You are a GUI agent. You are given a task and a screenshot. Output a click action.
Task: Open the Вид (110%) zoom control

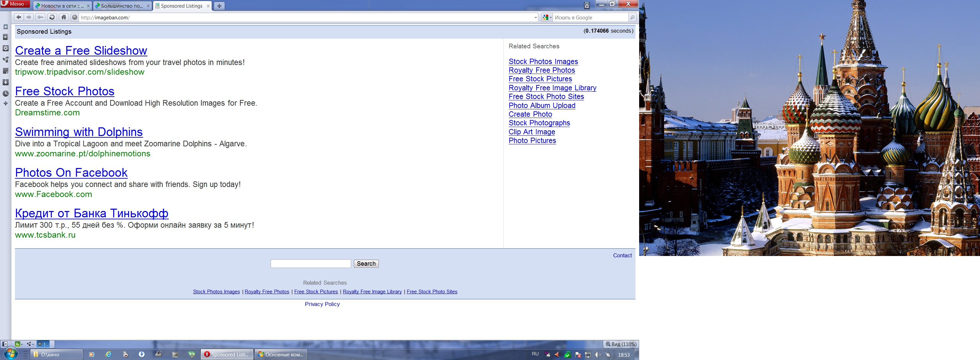click(621, 344)
